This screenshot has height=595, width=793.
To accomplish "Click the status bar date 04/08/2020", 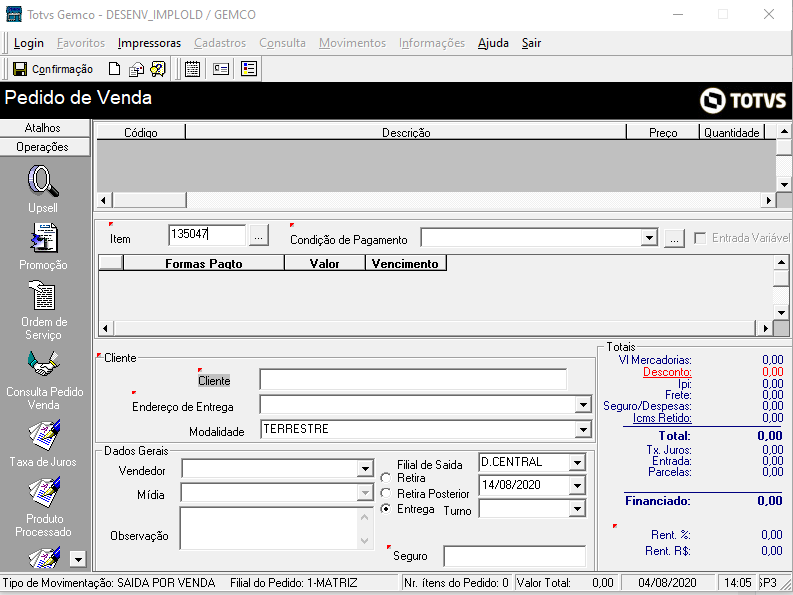I will pos(667,583).
